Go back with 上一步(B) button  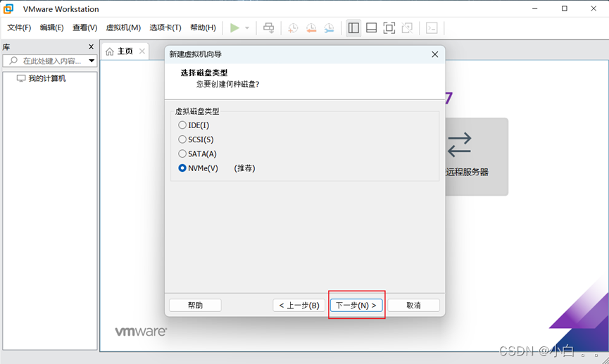(299, 306)
